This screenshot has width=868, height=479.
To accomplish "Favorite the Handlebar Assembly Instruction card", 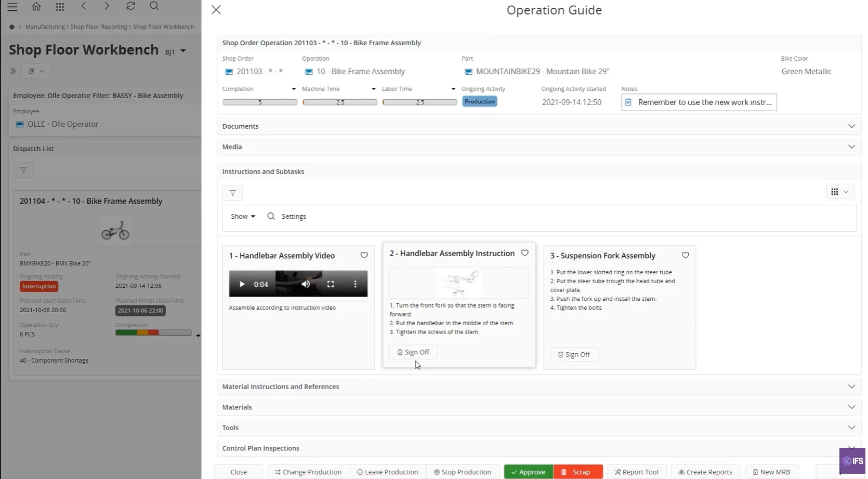I will click(524, 253).
